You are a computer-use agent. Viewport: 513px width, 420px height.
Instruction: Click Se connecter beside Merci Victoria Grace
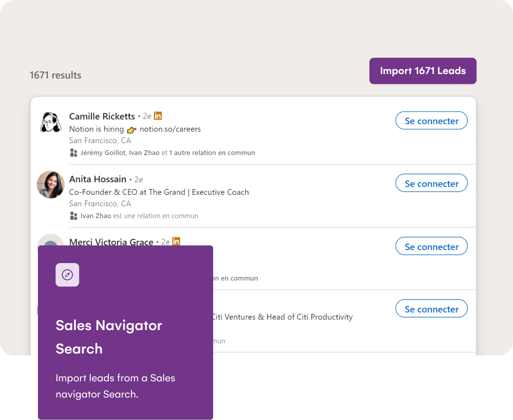tap(431, 247)
